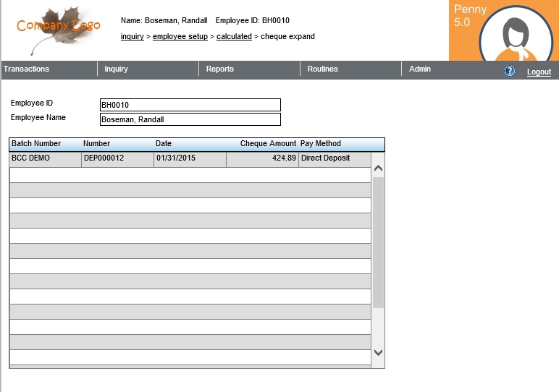Click the blue help question mark icon
This screenshot has height=392, width=559.
pyautogui.click(x=510, y=71)
